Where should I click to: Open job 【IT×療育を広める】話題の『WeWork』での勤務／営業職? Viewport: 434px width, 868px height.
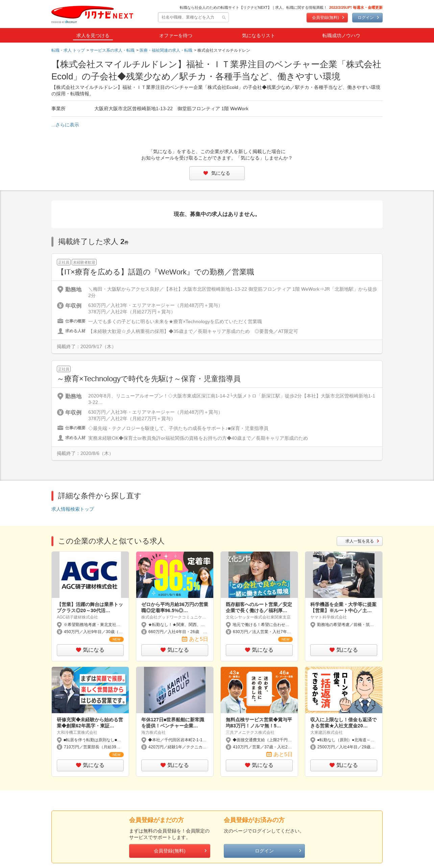156,272
